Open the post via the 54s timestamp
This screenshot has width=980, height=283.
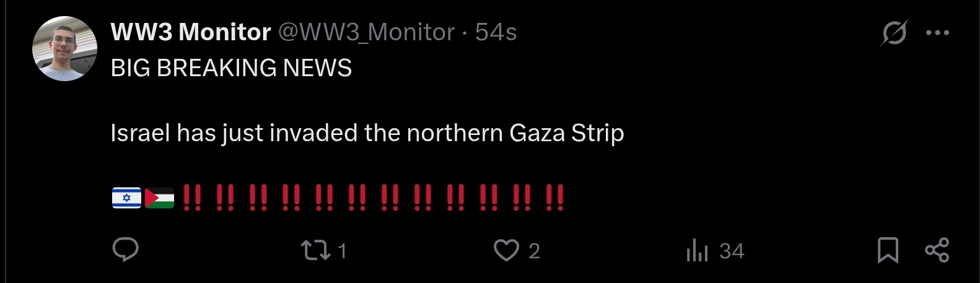(496, 32)
